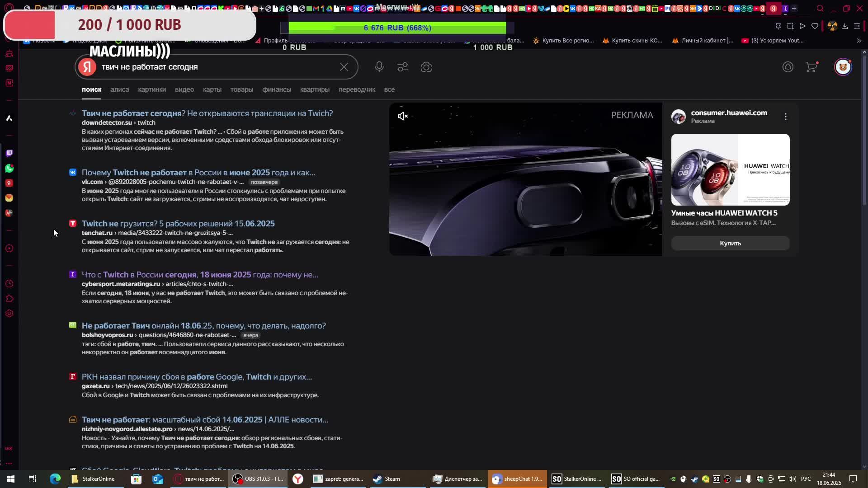Image resolution: width=868 pixels, height=488 pixels.
Task: Switch to the карты tab
Action: coord(212,89)
